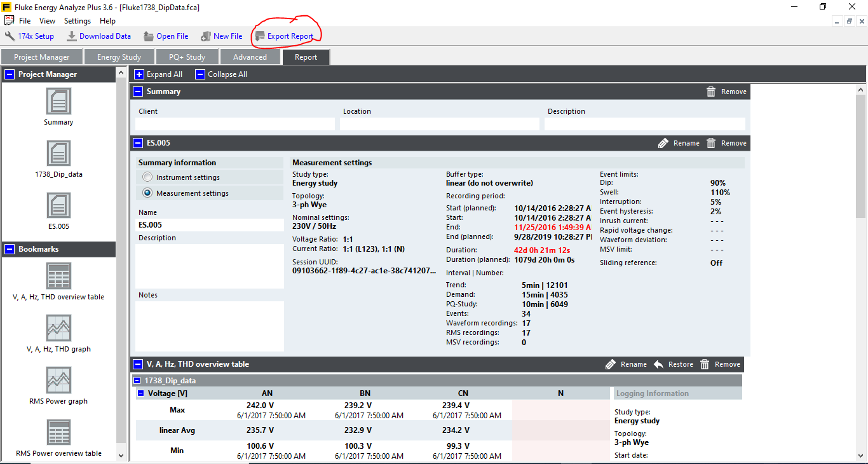
Task: Collapse V, A, Hz, THD overview table section
Action: 138,364
